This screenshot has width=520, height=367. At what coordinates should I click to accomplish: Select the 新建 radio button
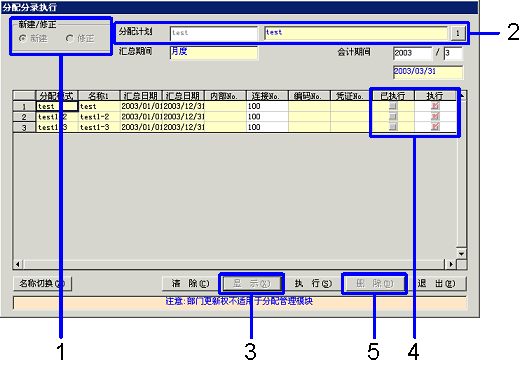(x=23, y=39)
